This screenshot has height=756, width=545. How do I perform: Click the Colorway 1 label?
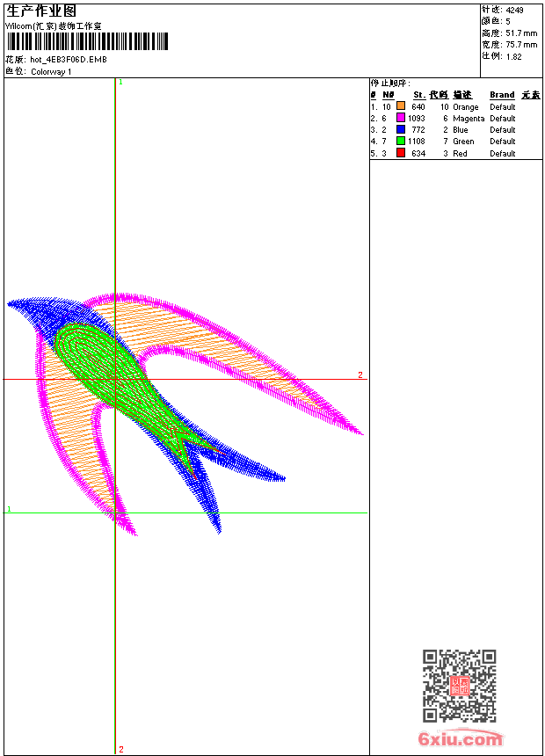pyautogui.click(x=51, y=71)
